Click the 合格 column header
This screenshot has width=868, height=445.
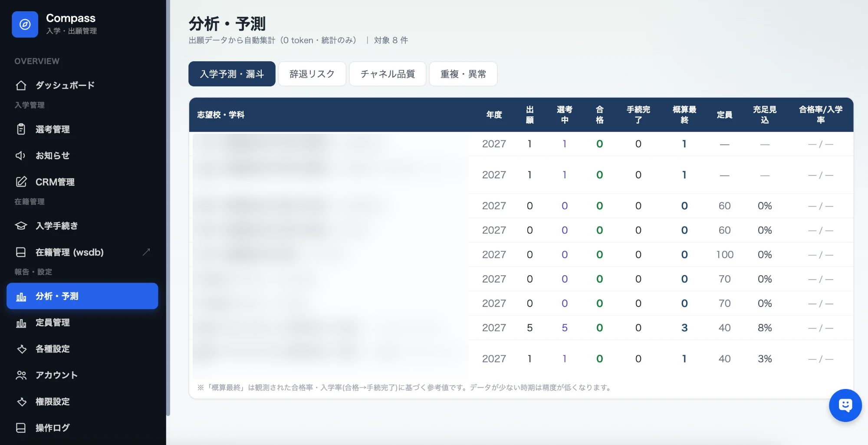click(x=599, y=115)
